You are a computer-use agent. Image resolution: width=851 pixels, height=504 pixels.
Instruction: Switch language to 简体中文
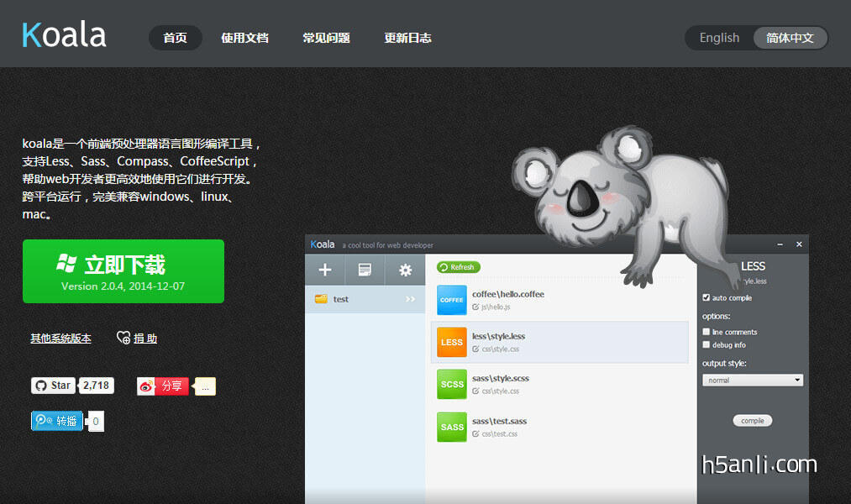(x=791, y=38)
